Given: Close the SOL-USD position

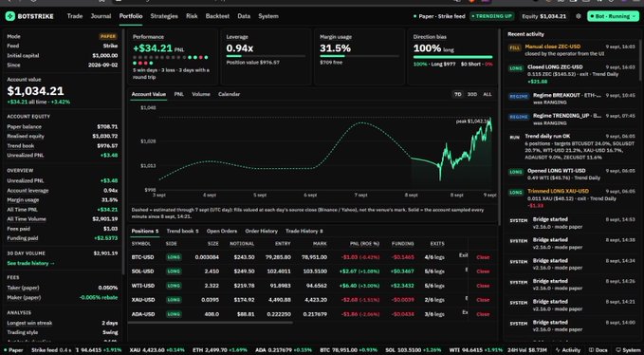Looking at the screenshot, I should [483, 271].
